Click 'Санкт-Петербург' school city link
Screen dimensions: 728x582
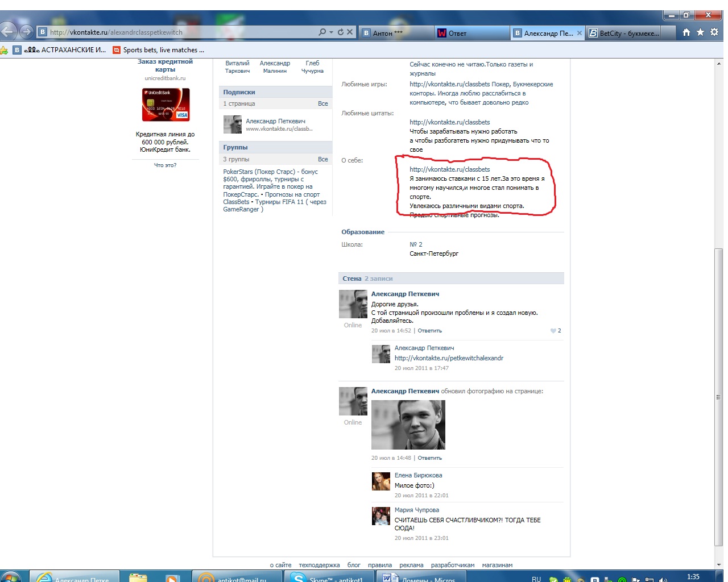coord(434,253)
